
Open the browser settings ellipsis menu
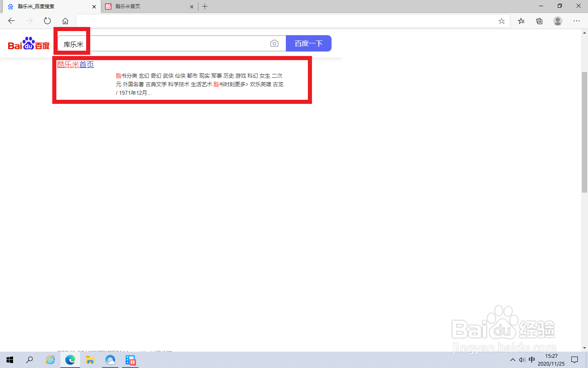click(577, 21)
